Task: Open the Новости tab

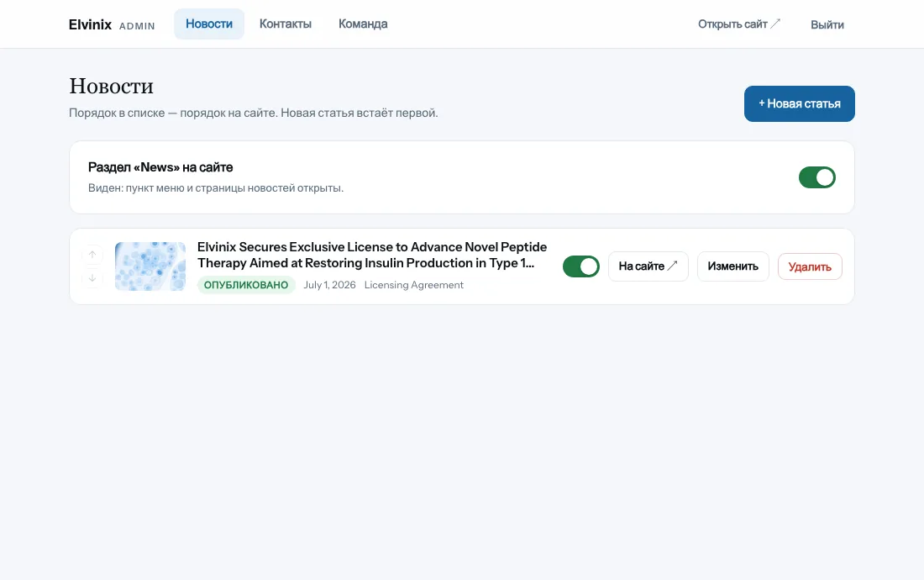Action: pos(209,24)
